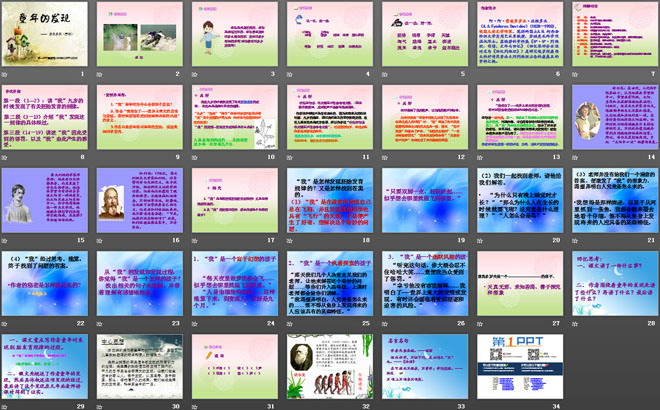Select slide 22 thumbnail
The width and height of the screenshot is (660, 410).
[x=45, y=283]
